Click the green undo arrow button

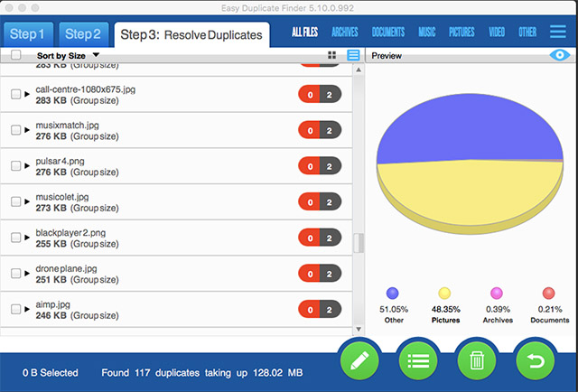[535, 360]
